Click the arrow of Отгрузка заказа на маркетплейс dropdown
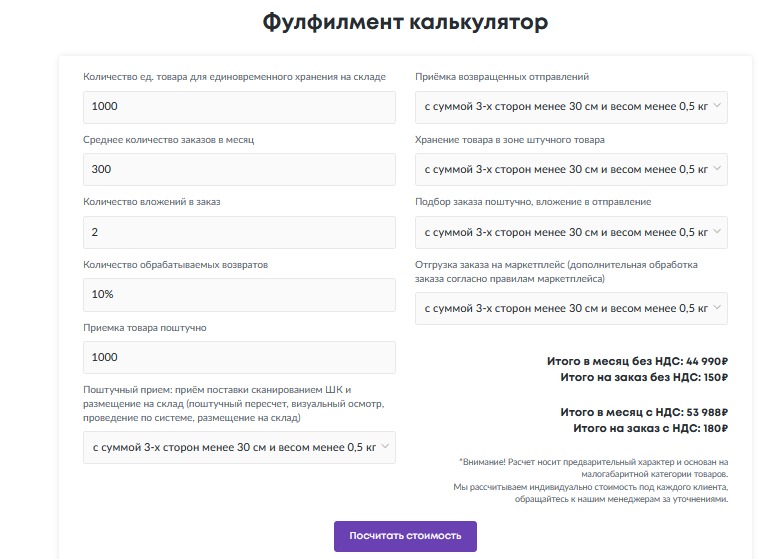 click(x=716, y=309)
